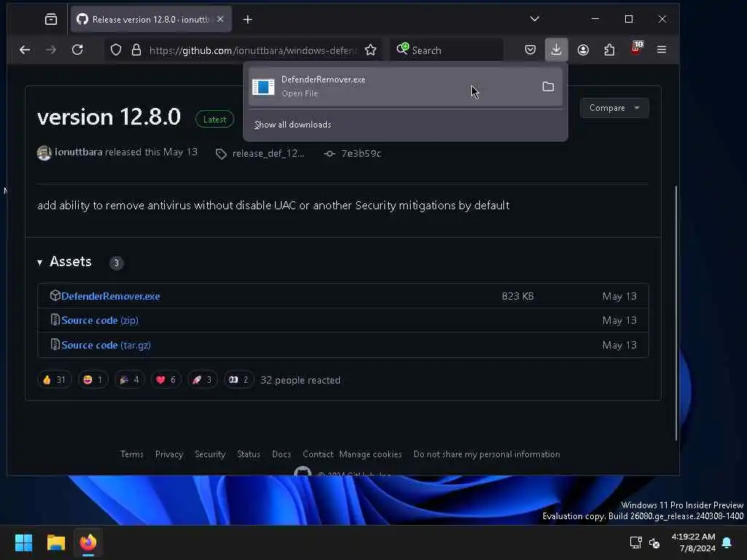Click the Latest release badge
Image resolution: width=747 pixels, height=560 pixels.
[214, 119]
